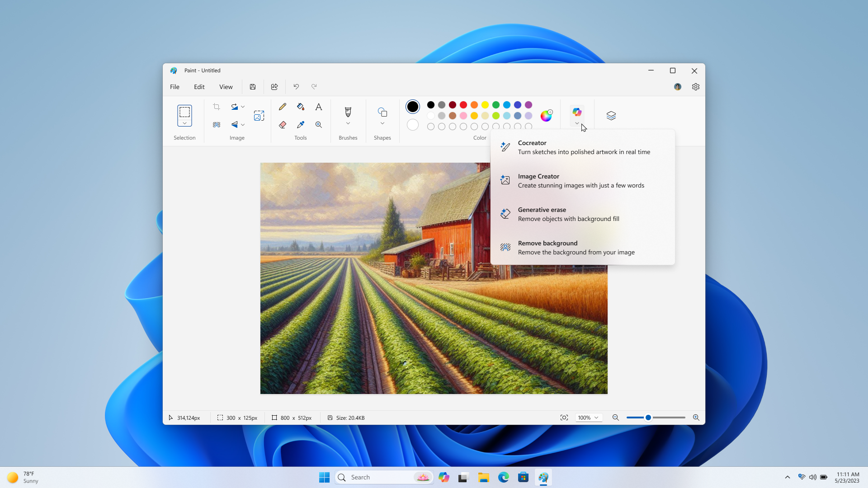The image size is (868, 488).
Task: Open the Shapes dropdown expander
Action: click(x=382, y=124)
